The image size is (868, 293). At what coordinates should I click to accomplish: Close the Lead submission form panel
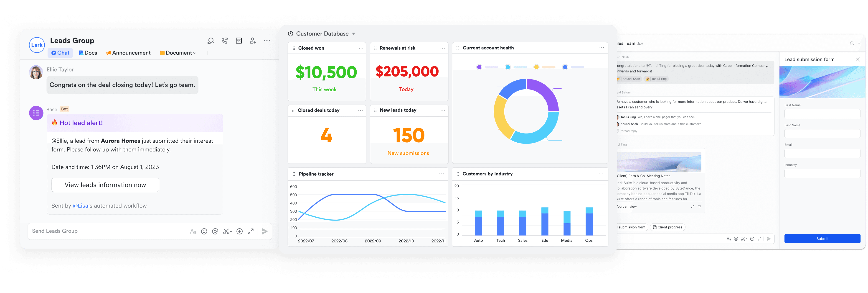[x=858, y=59]
